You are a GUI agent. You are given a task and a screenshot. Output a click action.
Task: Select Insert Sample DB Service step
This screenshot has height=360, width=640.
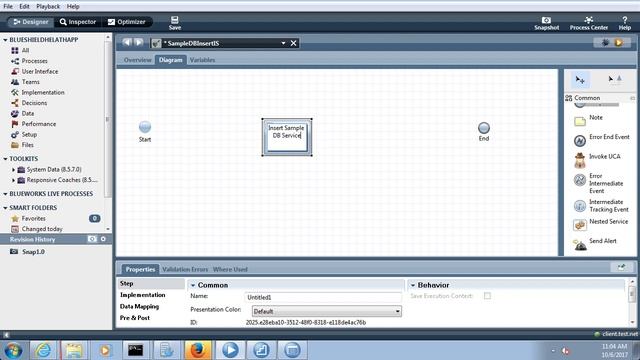[287, 137]
